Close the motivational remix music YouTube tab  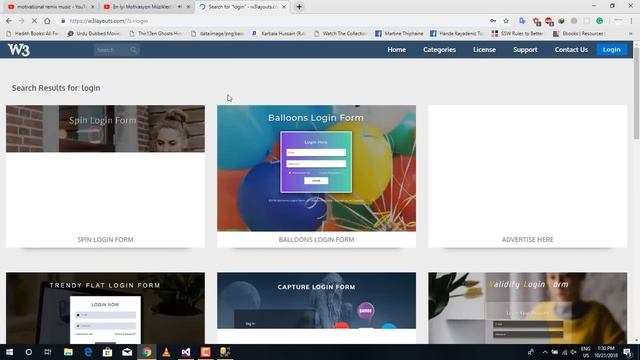point(93,7)
